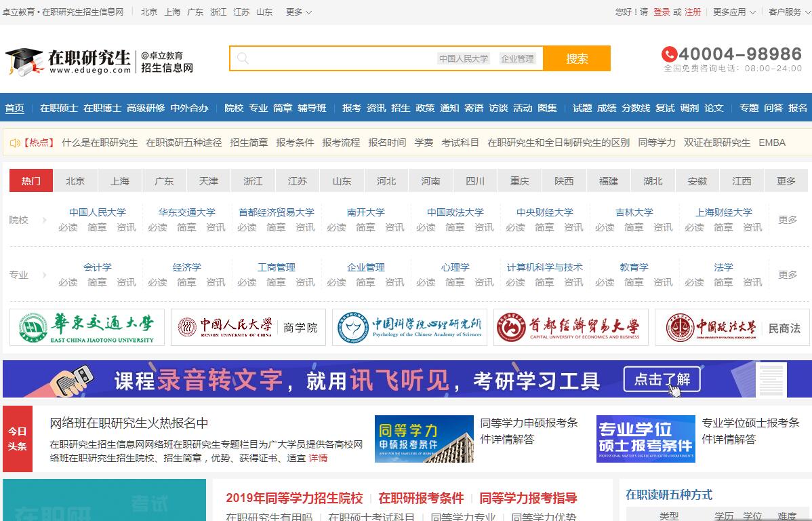Click the red phone hotline icon
Viewport: 812px width, 521px height.
click(x=669, y=54)
